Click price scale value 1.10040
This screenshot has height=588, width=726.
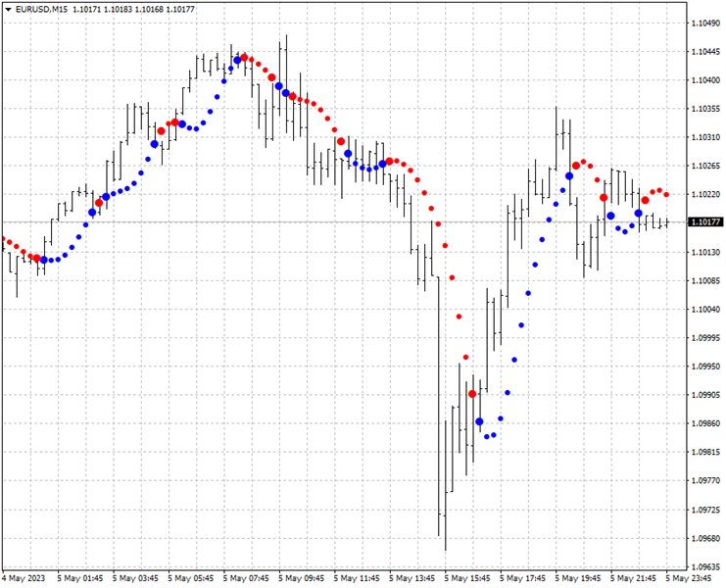[x=705, y=310]
